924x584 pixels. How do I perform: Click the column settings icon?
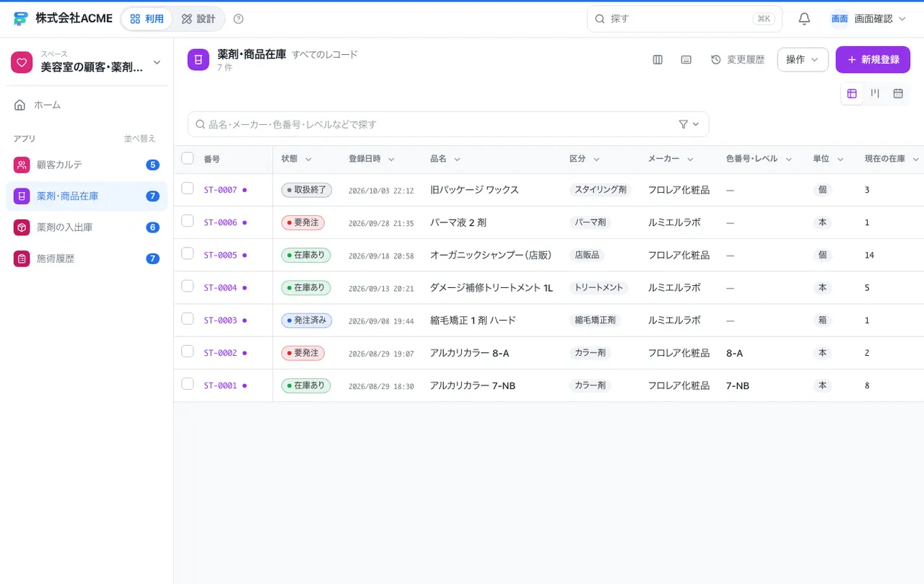point(658,60)
